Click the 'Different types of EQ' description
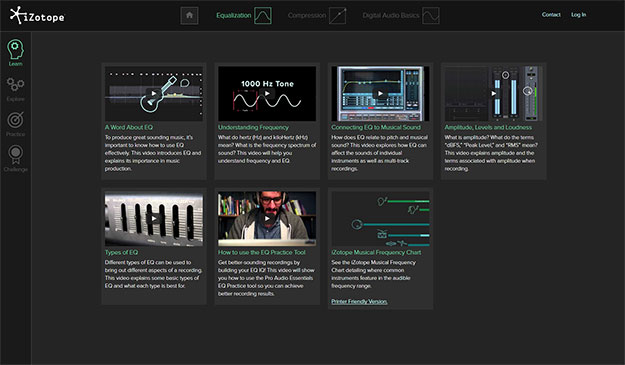625x365 pixels. click(153, 274)
